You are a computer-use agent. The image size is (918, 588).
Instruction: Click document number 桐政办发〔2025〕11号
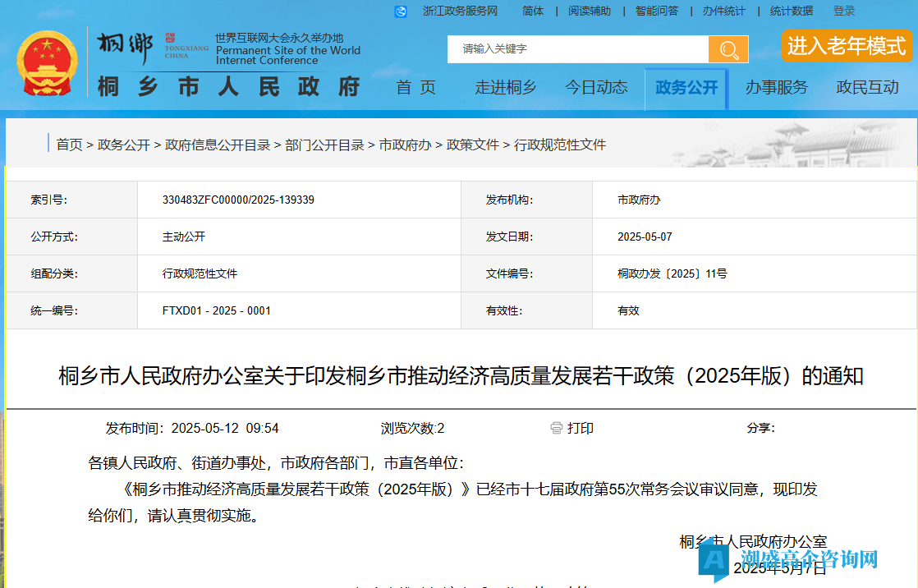click(672, 273)
